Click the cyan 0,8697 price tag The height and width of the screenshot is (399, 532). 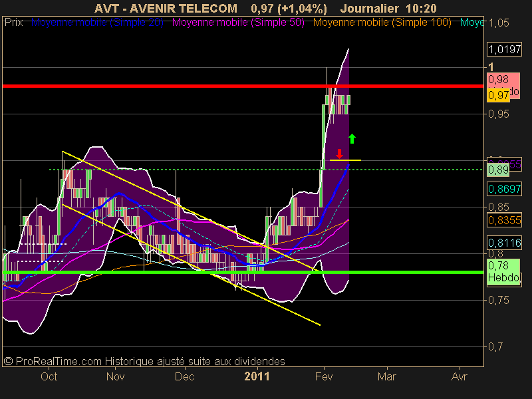click(504, 189)
